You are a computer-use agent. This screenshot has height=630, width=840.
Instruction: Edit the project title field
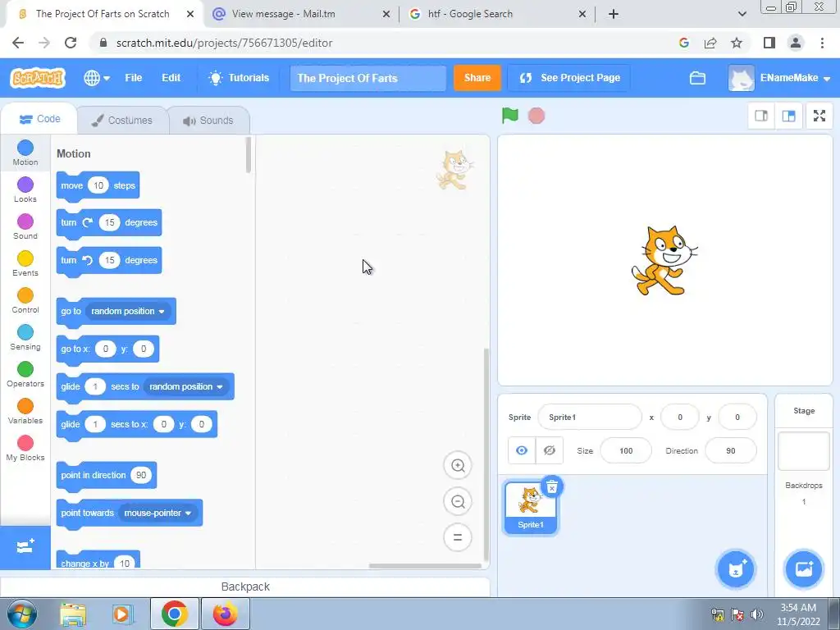pyautogui.click(x=368, y=78)
